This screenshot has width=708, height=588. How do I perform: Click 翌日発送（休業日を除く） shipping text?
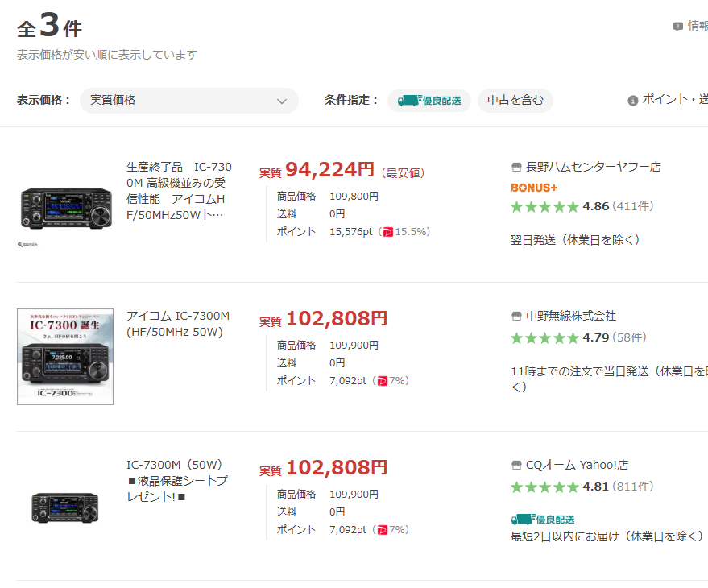575,240
